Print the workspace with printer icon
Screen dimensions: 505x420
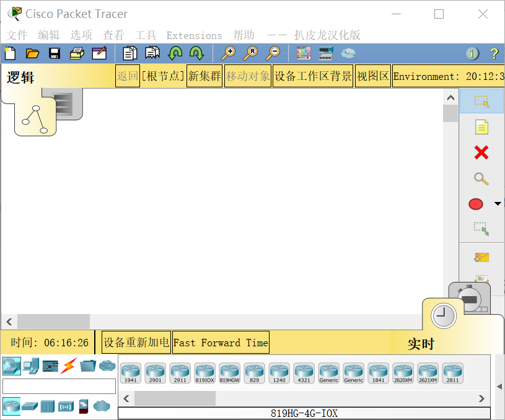(x=77, y=53)
